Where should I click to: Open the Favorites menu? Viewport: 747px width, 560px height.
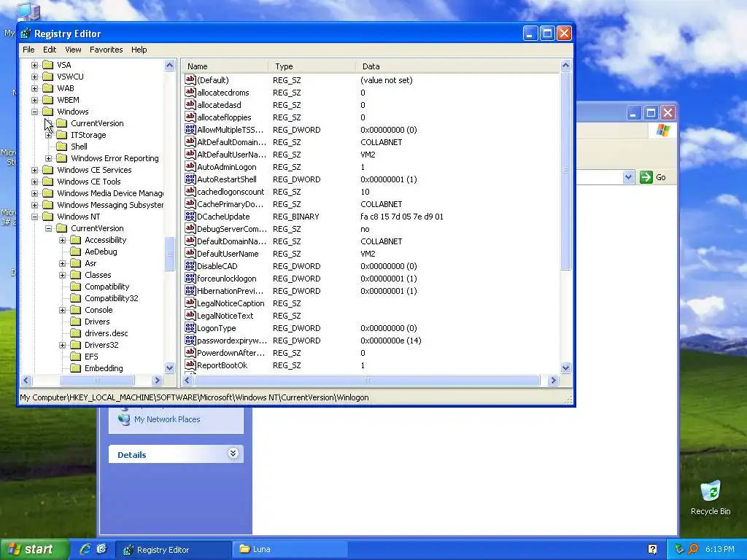(x=107, y=50)
